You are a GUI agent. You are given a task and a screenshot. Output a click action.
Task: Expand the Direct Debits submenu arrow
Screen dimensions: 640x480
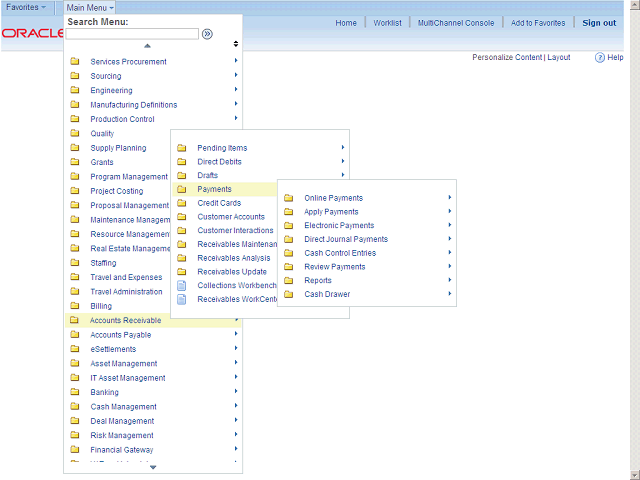[343, 162]
